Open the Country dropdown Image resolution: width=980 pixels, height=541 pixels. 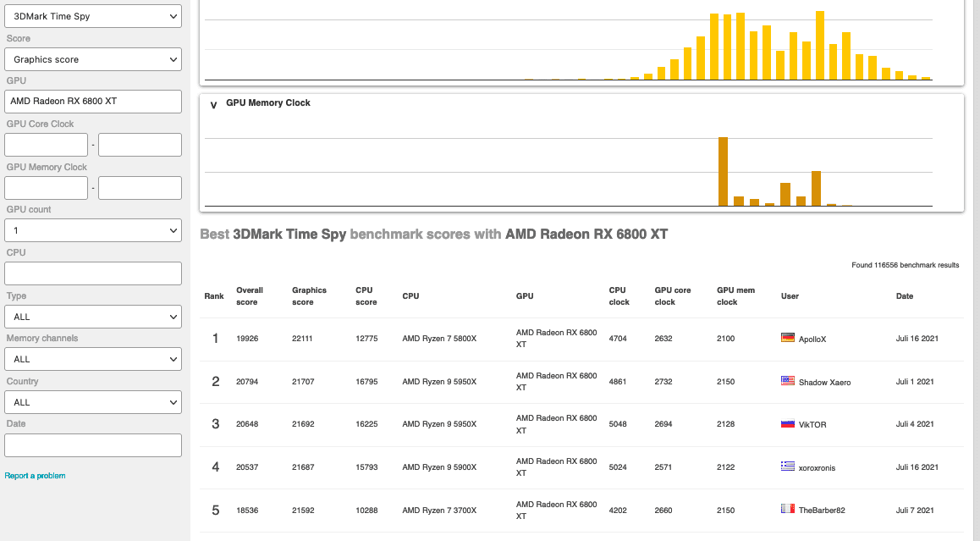point(93,402)
